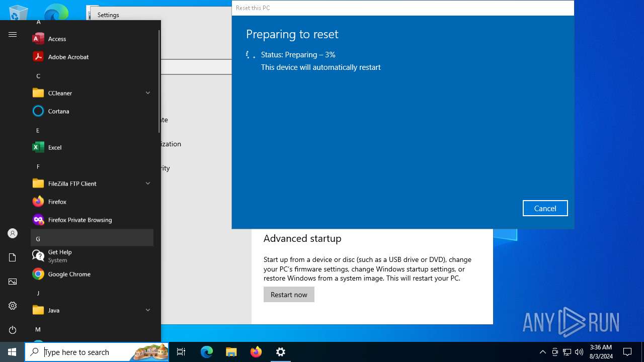Screen dimensions: 644x362
Task: Open the Java folder in Start menu
Action: [92, 310]
